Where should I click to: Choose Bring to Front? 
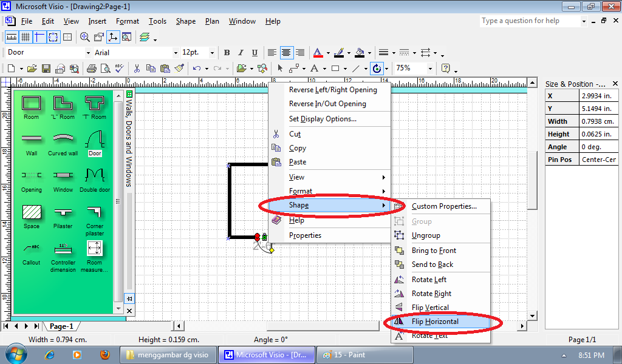[441, 251]
